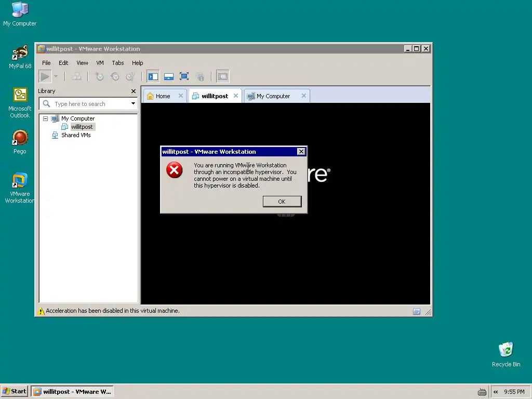Screen dimensions: 532x399
Task: Click the console view toolbar icon
Action: (x=223, y=77)
